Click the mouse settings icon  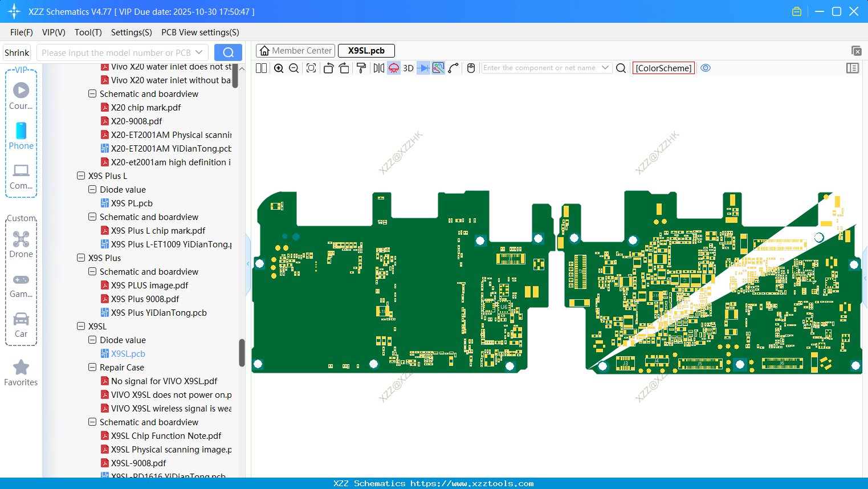pyautogui.click(x=471, y=68)
